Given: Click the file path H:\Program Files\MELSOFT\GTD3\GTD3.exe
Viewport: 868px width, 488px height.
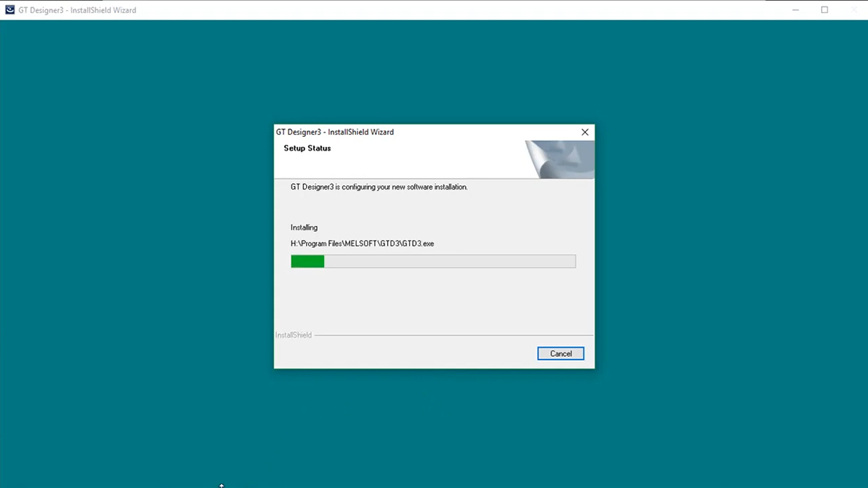Looking at the screenshot, I should click(x=362, y=243).
